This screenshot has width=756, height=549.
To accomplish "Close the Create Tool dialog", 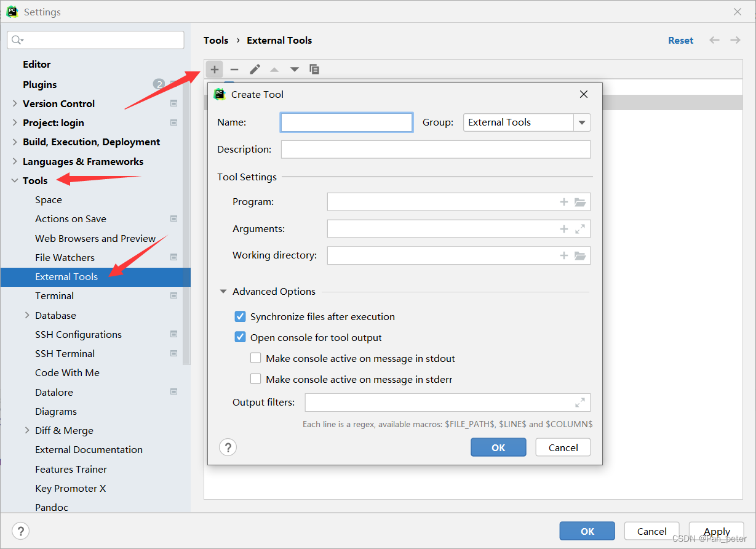I will point(584,94).
